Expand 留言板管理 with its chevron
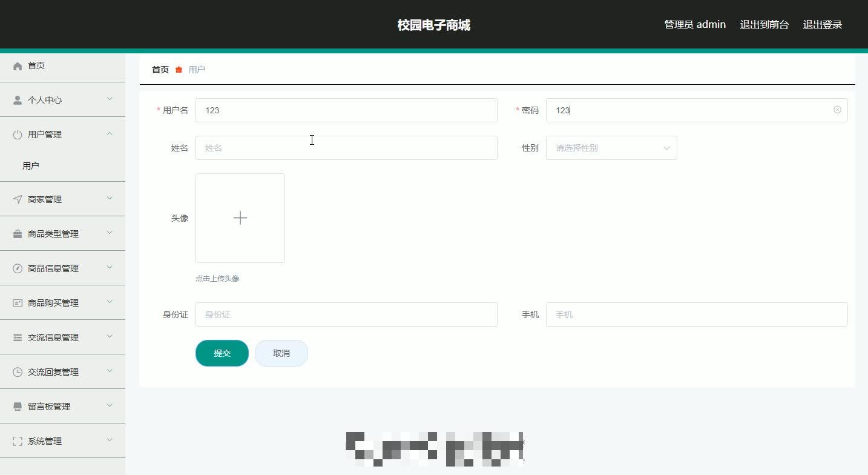868x475 pixels. [x=110, y=405]
